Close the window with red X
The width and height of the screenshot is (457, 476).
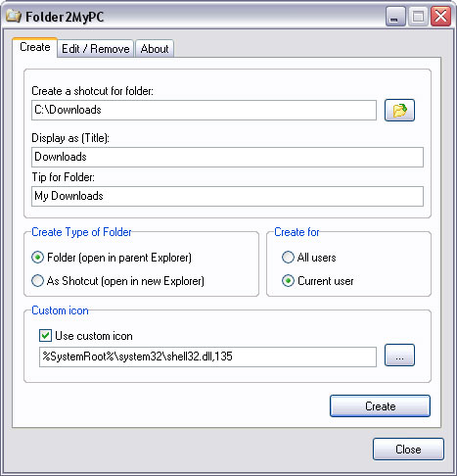click(440, 17)
